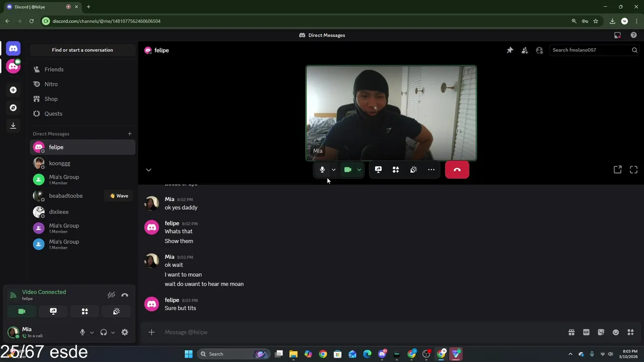This screenshot has height=362, width=644.
Task: Pop out the call window
Action: coord(617,170)
